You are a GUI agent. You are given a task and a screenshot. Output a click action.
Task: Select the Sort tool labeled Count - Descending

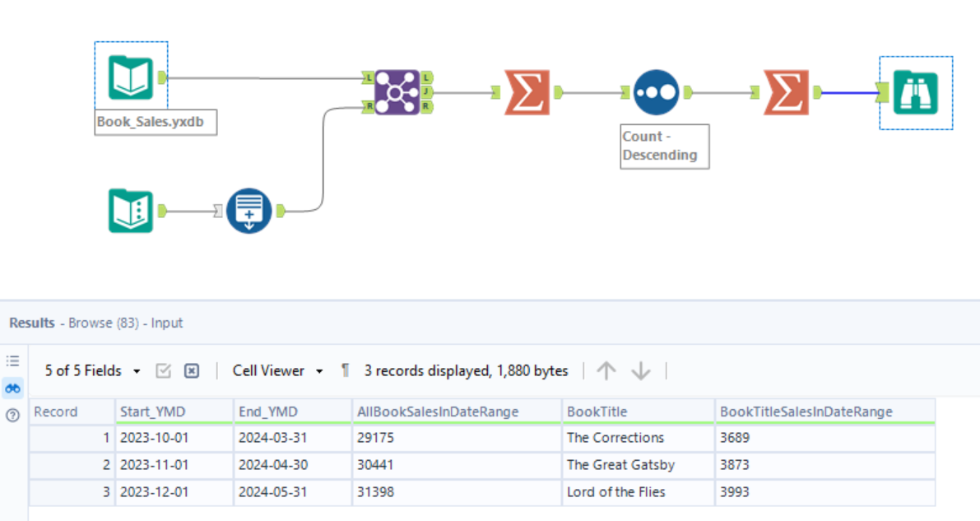[x=656, y=92]
